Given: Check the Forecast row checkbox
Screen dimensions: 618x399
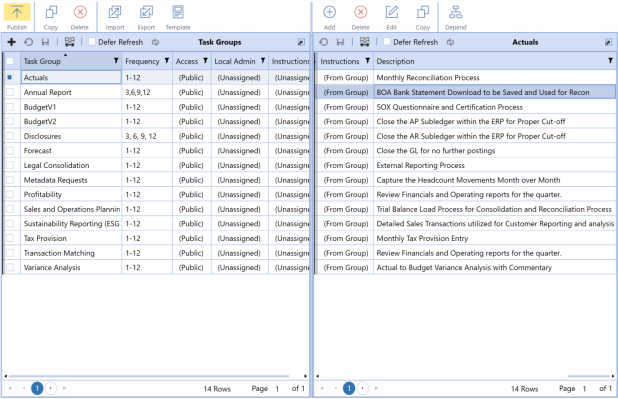Looking at the screenshot, I should click(10, 151).
